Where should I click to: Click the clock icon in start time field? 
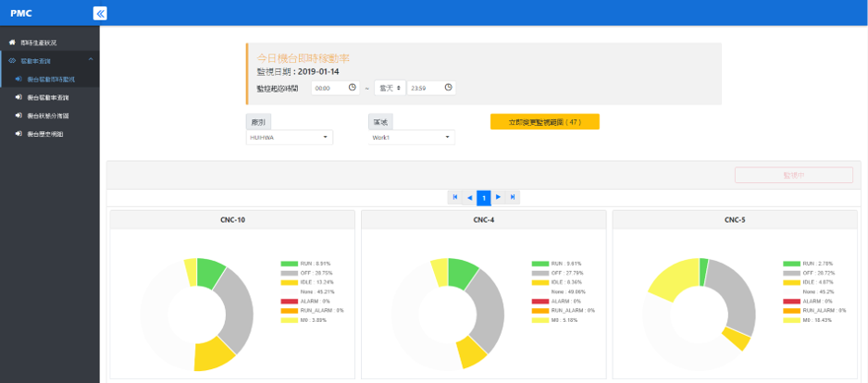click(x=352, y=88)
